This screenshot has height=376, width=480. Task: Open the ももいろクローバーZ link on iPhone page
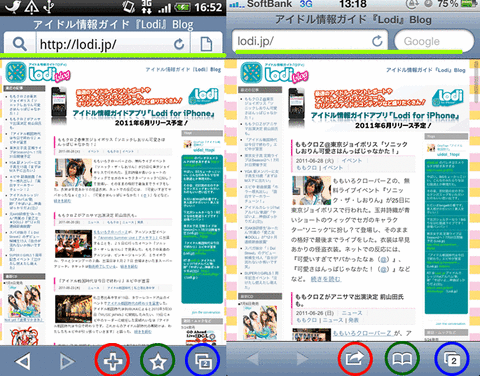click(x=362, y=333)
